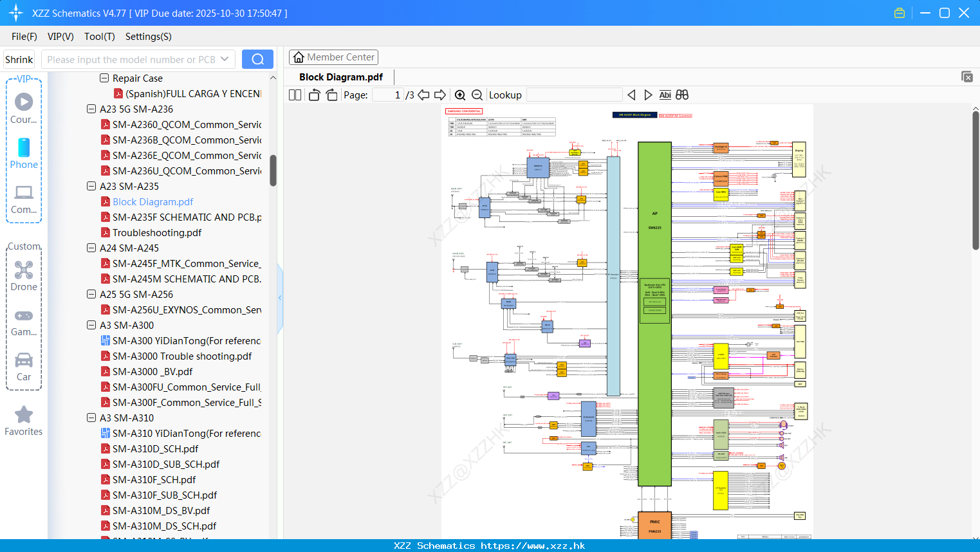Click the green AP SM6225 block in diagram
Image resolution: width=980 pixels, height=552 pixels.
[x=654, y=314]
